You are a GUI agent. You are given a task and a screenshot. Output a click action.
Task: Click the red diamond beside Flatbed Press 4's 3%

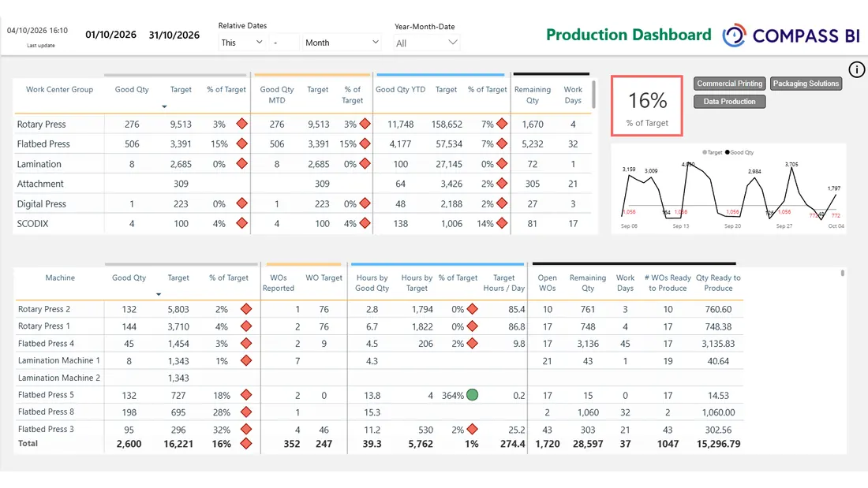click(246, 344)
